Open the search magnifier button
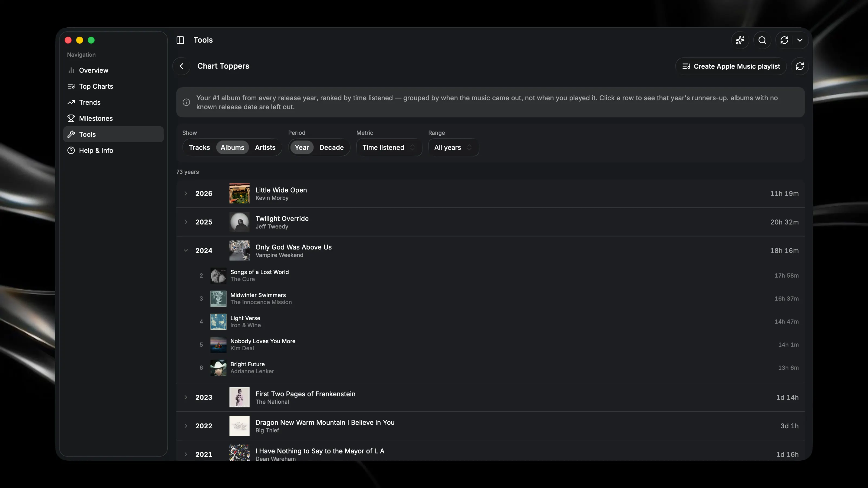 point(762,40)
